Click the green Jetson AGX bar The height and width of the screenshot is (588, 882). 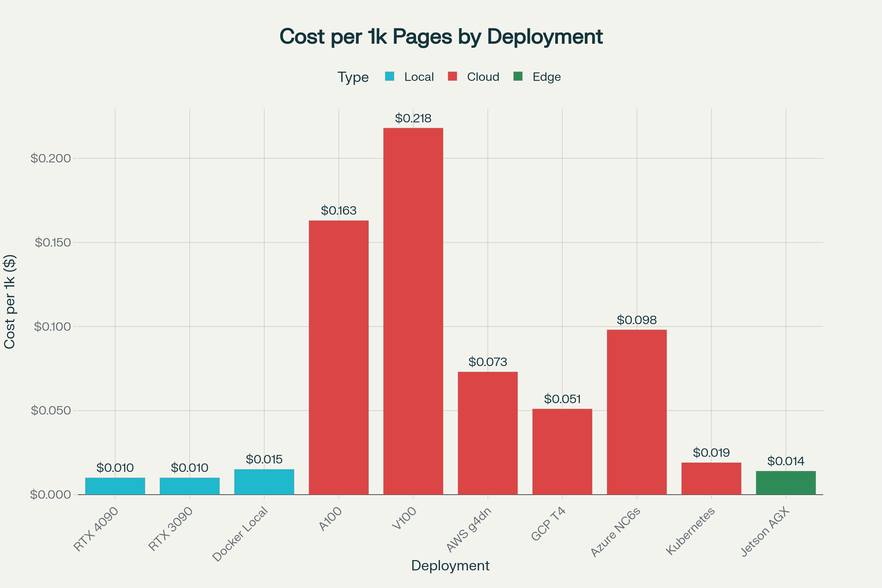coord(786,483)
